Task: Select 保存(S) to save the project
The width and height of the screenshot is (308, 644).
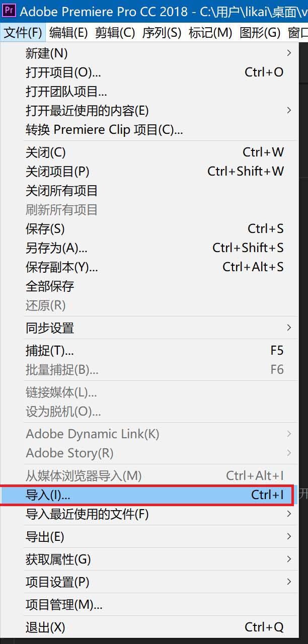Action: tap(46, 229)
